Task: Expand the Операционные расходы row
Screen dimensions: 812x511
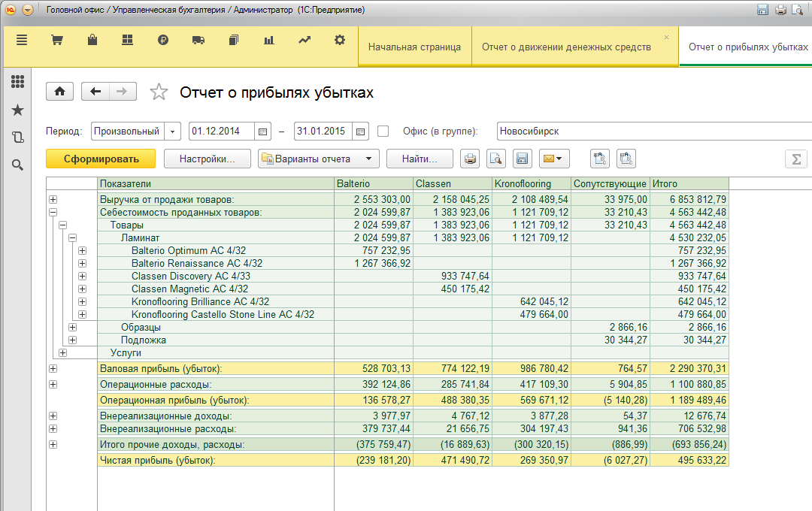Action: click(x=53, y=384)
